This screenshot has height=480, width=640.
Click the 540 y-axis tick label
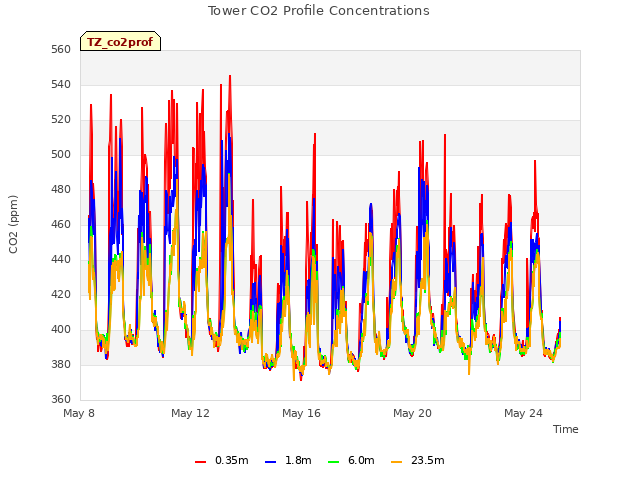tap(61, 85)
